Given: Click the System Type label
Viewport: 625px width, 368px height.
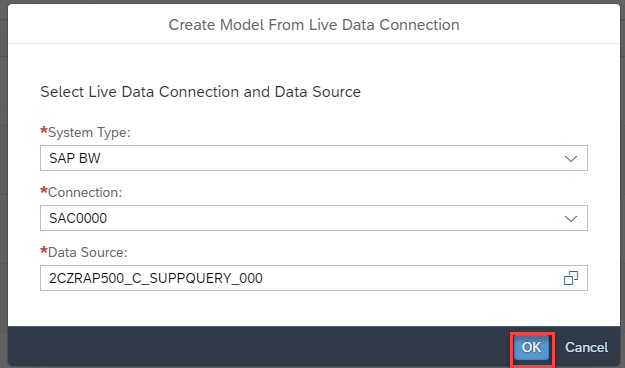Looking at the screenshot, I should [x=85, y=132].
